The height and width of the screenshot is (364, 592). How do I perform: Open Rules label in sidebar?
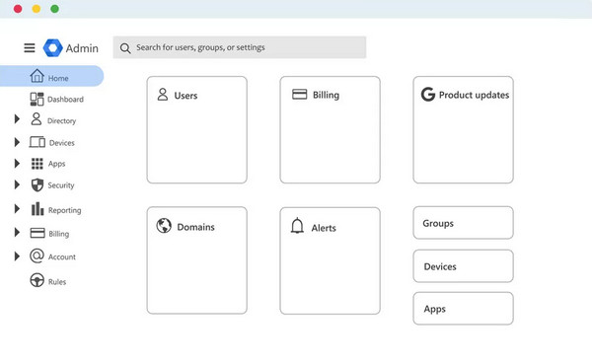(57, 282)
